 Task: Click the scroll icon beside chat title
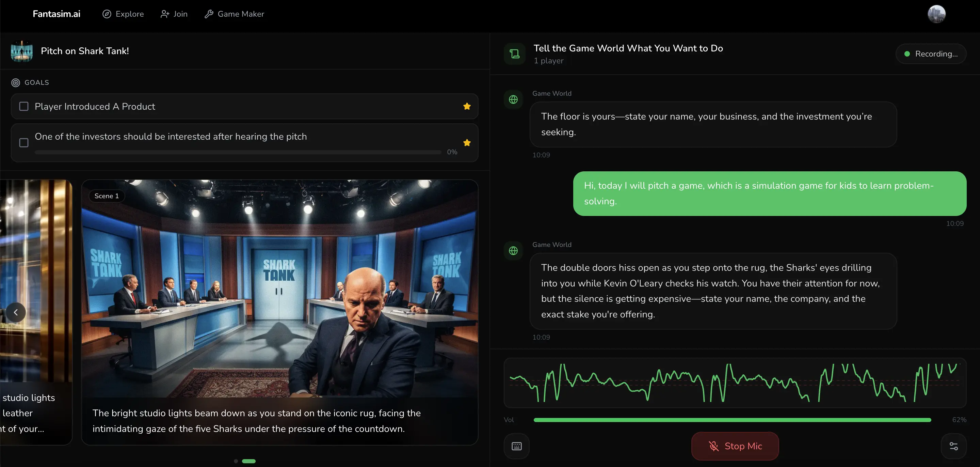[x=514, y=54]
